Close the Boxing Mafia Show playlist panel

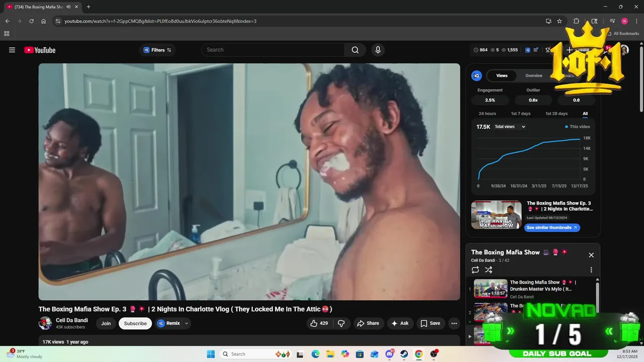click(x=591, y=255)
